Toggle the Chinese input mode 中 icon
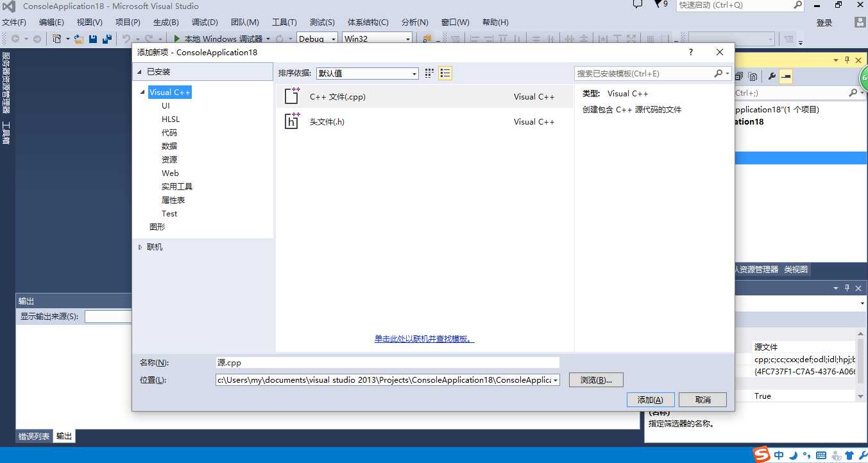868x463 pixels. 779,455
